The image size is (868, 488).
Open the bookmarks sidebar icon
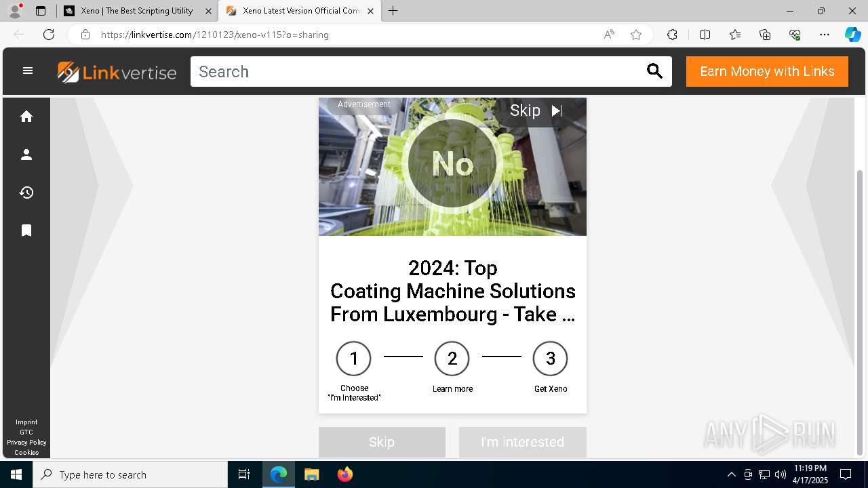(x=26, y=230)
